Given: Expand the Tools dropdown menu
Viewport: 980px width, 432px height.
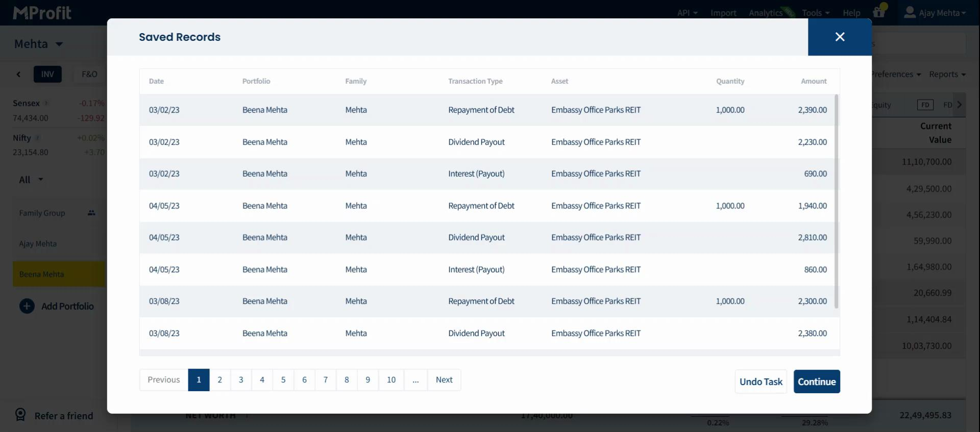Looking at the screenshot, I should pos(816,13).
